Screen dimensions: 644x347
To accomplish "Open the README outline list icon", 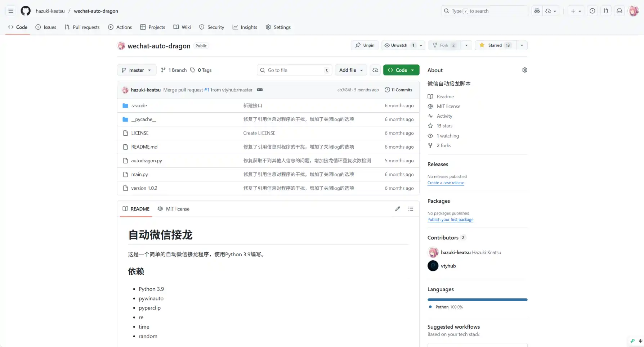I will (x=411, y=209).
